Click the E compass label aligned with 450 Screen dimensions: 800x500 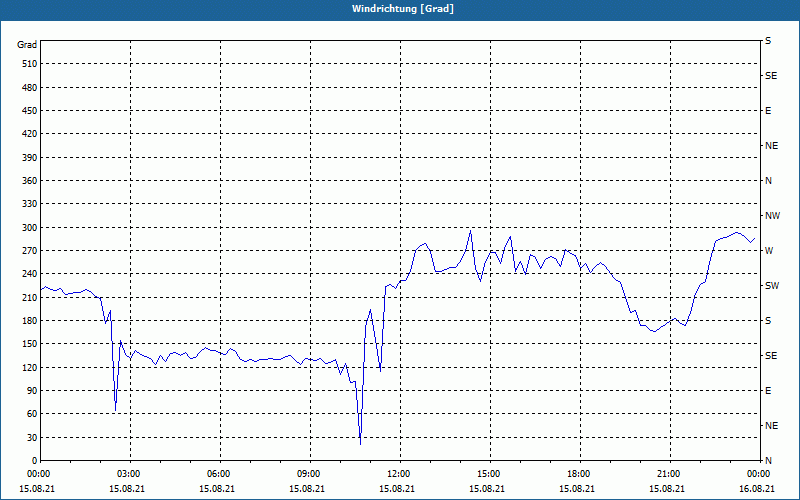click(768, 111)
